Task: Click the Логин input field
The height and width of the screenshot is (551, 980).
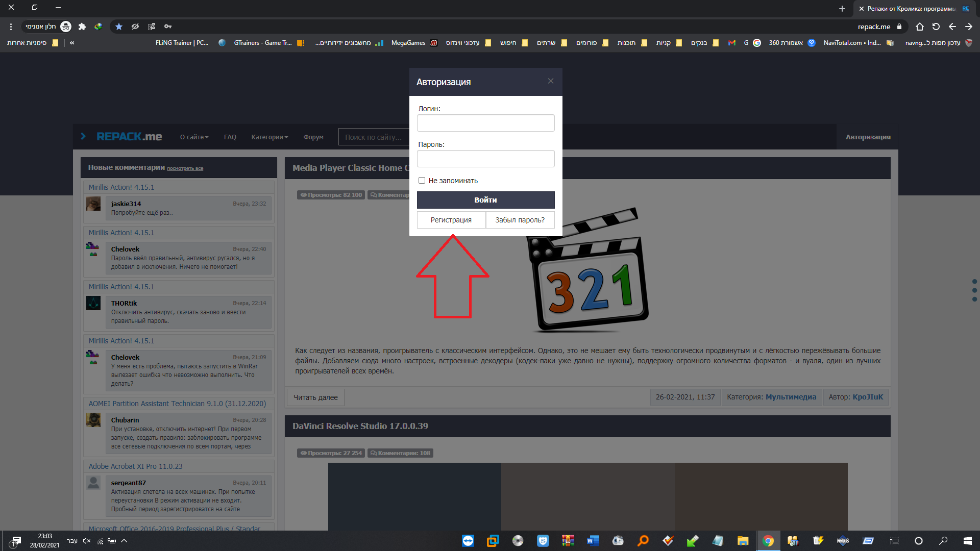Action: tap(485, 123)
